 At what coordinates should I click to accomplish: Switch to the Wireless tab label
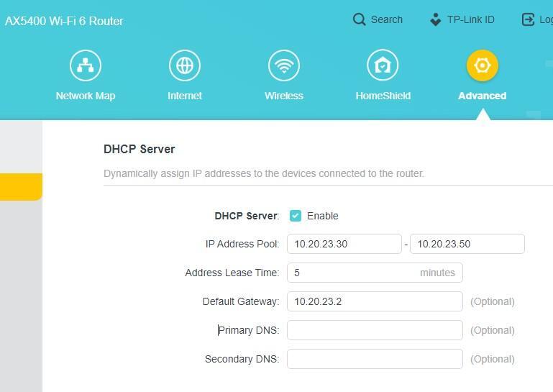[284, 96]
